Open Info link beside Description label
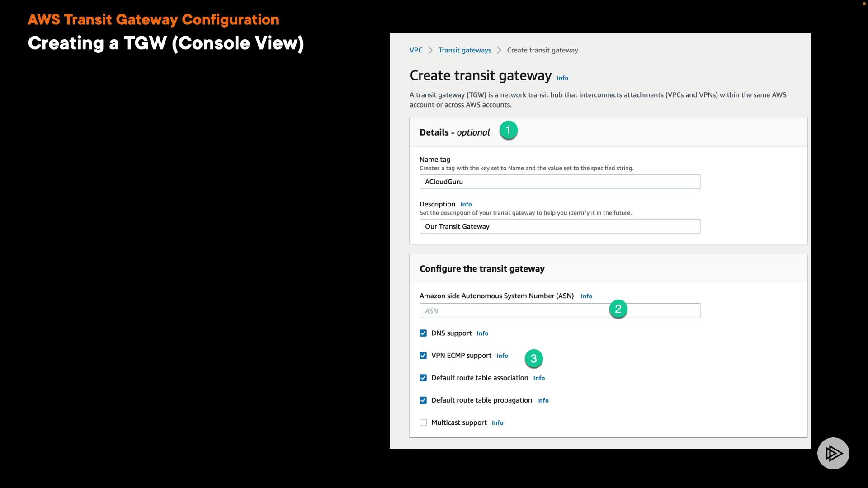Viewport: 868px width, 488px height. point(466,205)
